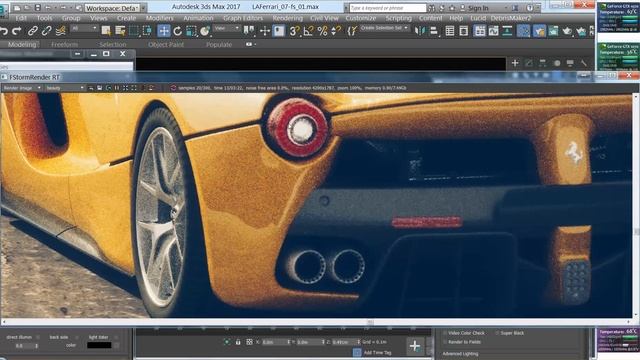
Task: Open the Selection Filter 'All' dropdown
Action: (x=84, y=28)
